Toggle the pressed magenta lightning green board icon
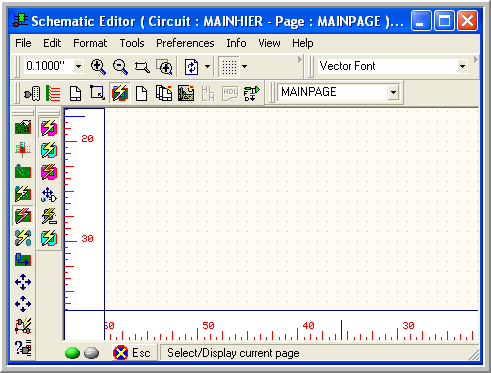The width and height of the screenshot is (491, 373). point(23,216)
